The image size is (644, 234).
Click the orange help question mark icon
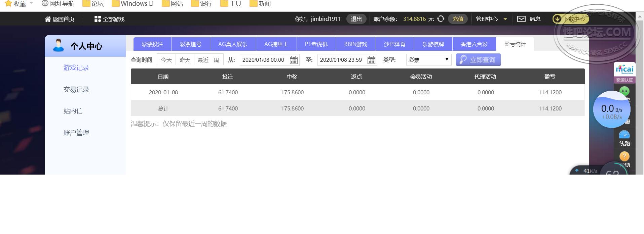click(624, 156)
